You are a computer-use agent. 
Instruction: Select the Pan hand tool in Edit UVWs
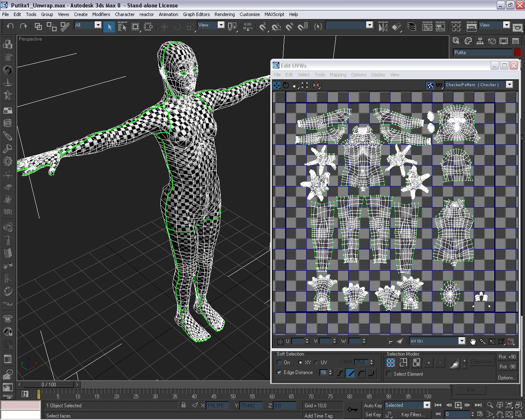473,341
